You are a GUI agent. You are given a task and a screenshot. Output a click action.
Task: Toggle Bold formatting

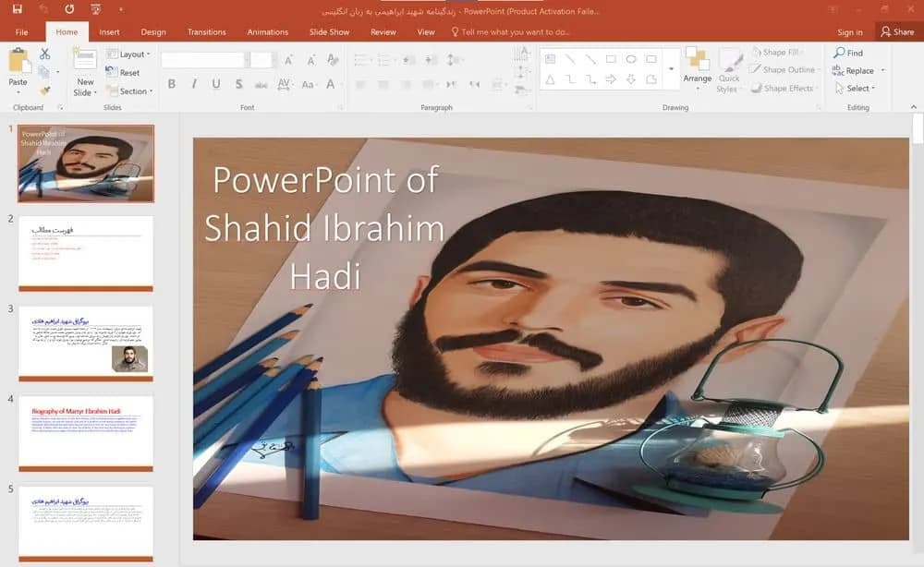click(x=172, y=84)
